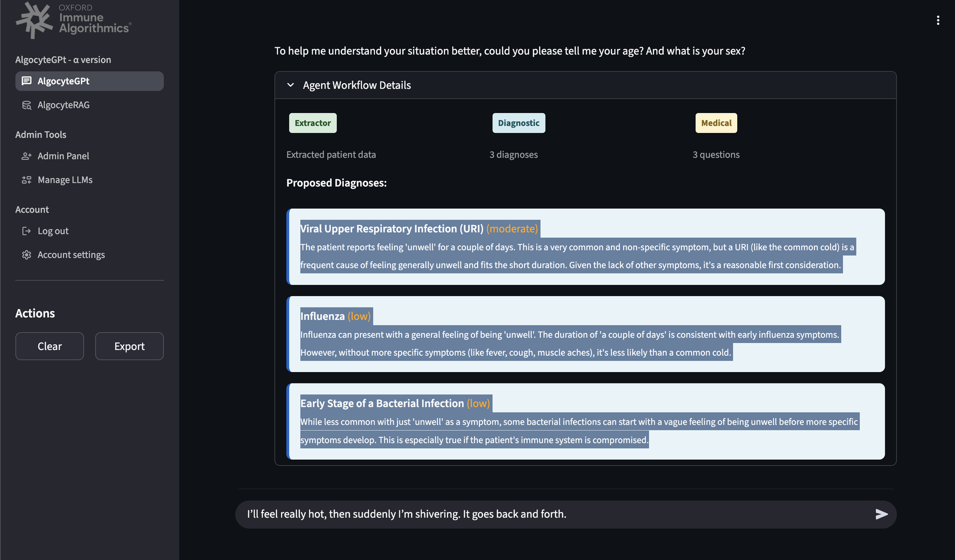The image size is (955, 560).
Task: Click the Admin Panel user icon
Action: tap(26, 156)
